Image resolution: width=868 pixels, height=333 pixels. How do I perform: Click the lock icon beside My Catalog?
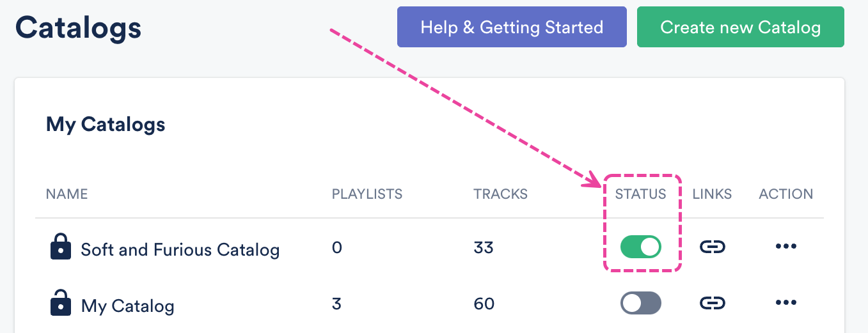[60, 303]
